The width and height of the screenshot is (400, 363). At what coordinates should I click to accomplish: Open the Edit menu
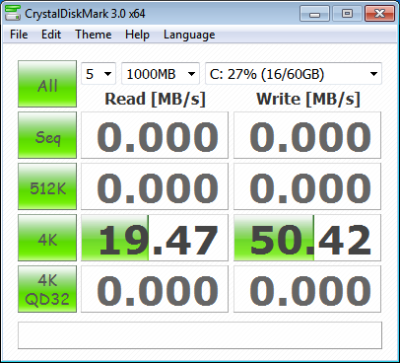(x=51, y=35)
